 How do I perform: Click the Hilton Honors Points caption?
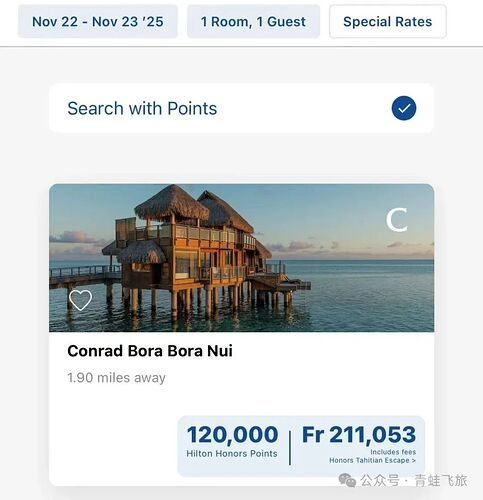pos(232,454)
